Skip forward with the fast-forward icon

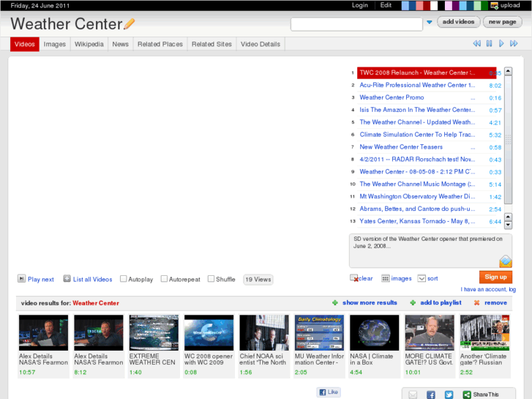tap(514, 43)
